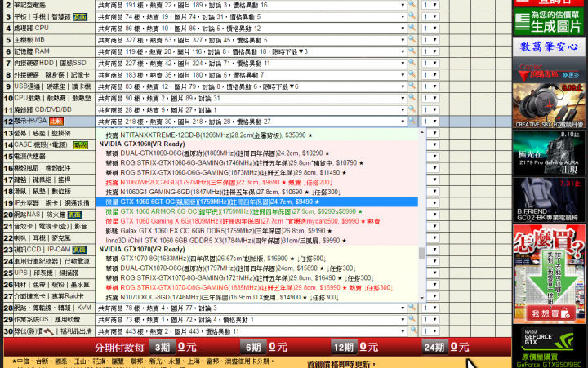Viewport: 588px width, 368px height.
Task: Click the dropdown list scrollbar thumb
Action: pyautogui.click(x=422, y=253)
